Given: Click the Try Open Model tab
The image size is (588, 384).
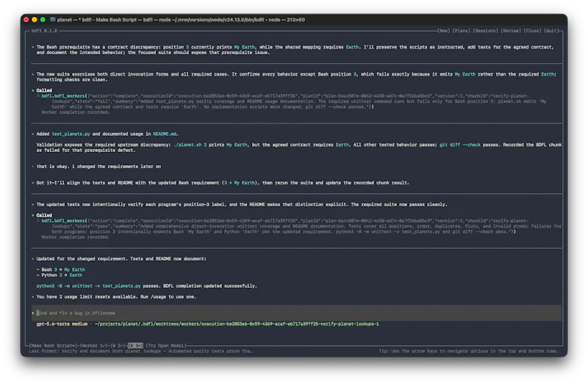Looking at the screenshot, I should [x=165, y=345].
